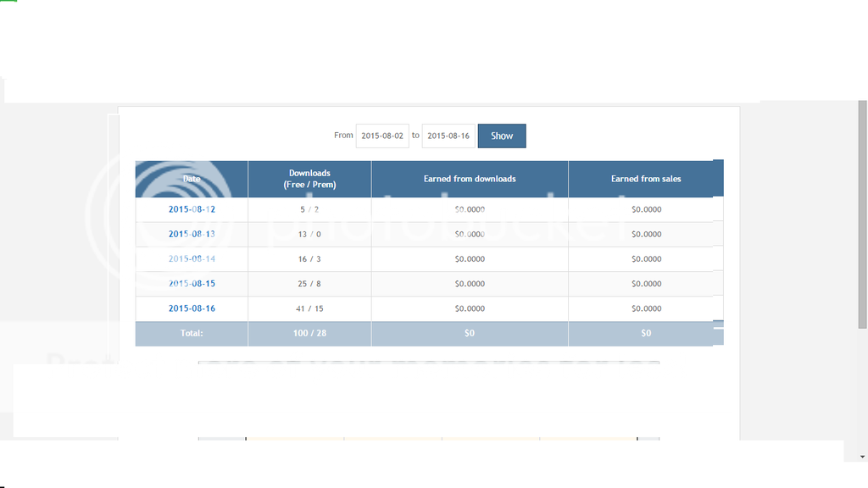Open the 2015-08-12 date link
The image size is (868, 488).
(x=192, y=209)
